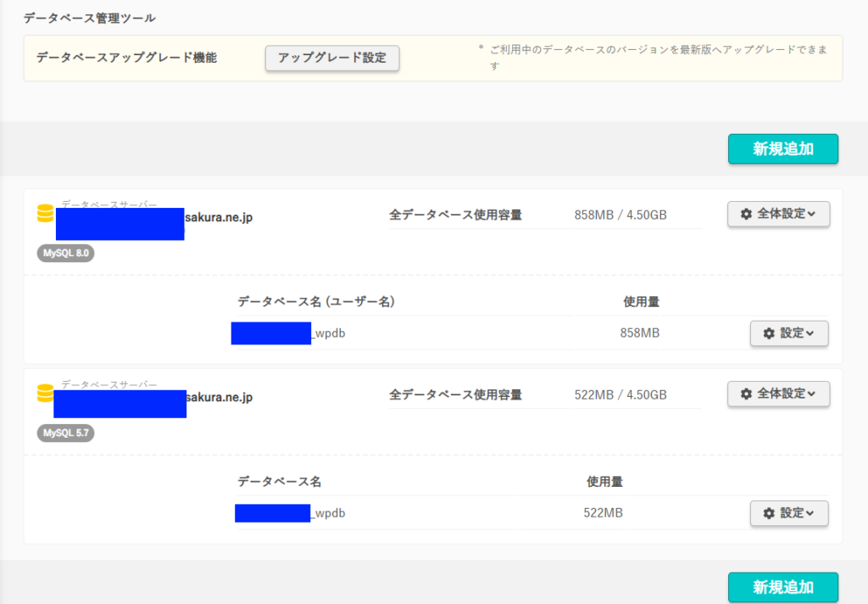Click the gear icon in MySQL 8.0 全体設定

coord(746,214)
